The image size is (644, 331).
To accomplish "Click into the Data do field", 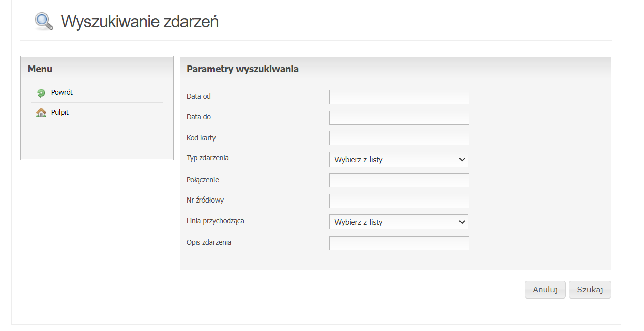I will (x=399, y=118).
